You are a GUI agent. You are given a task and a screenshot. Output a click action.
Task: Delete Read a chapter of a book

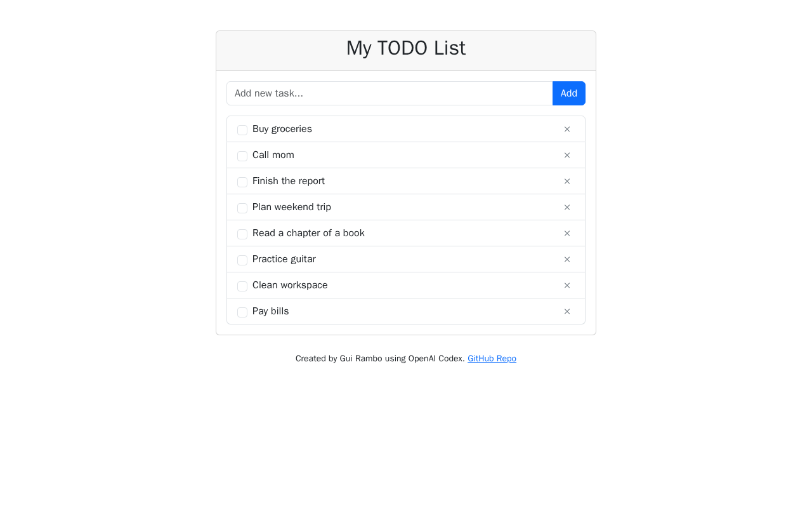567,234
